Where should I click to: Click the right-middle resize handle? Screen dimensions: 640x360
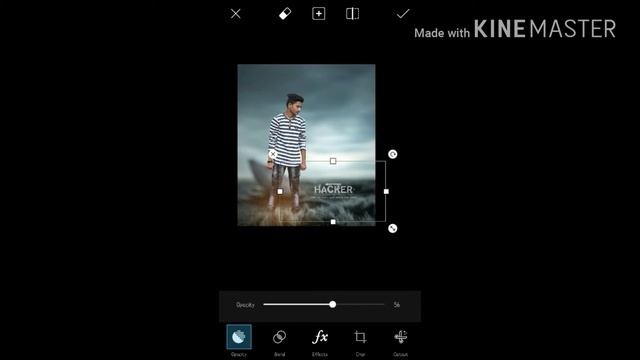click(386, 191)
